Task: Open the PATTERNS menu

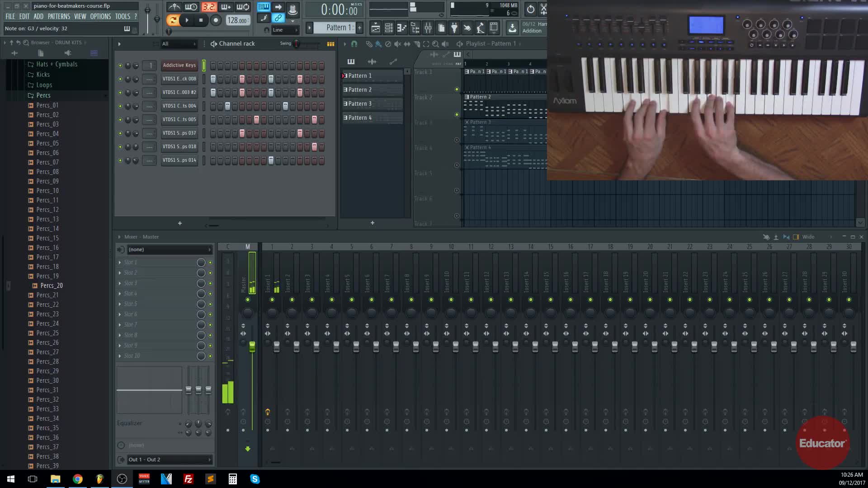Action: [x=59, y=16]
